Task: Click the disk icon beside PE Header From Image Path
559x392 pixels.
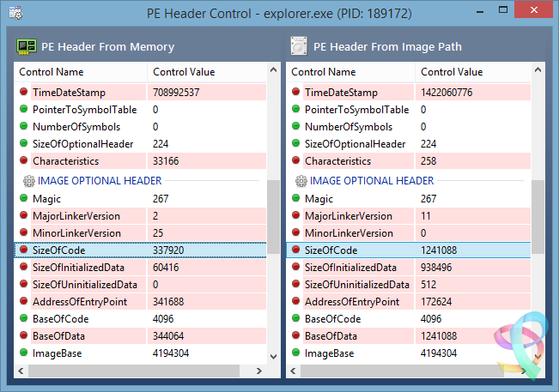Action: tap(299, 46)
